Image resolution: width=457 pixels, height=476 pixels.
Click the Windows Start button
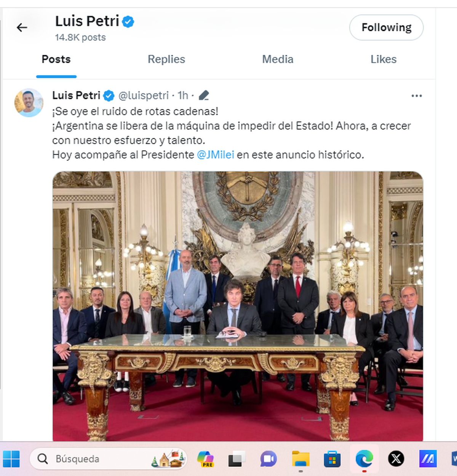(11, 459)
